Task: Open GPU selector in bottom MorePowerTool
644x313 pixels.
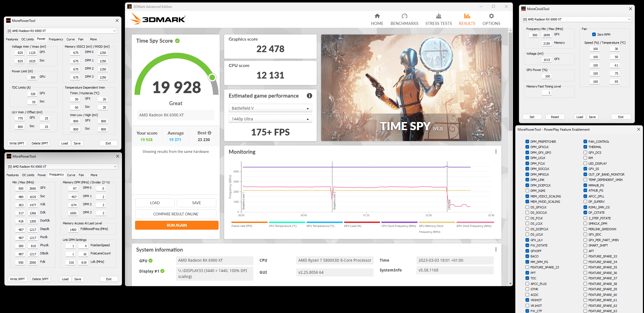Action: [62, 167]
